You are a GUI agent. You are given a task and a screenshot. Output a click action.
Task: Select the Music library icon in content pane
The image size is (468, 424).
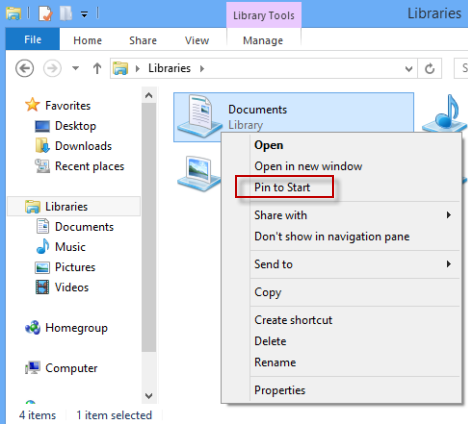point(445,113)
